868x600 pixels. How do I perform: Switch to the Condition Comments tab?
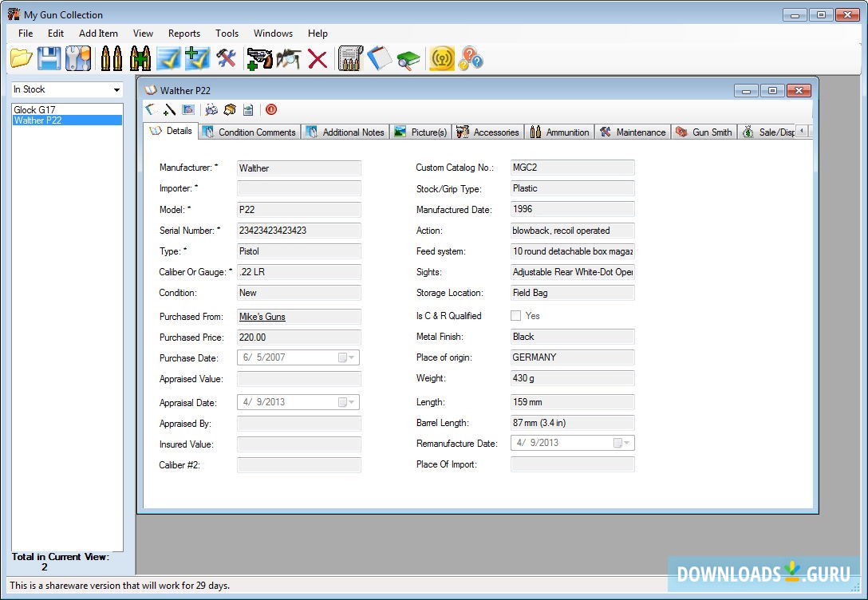[x=249, y=132]
